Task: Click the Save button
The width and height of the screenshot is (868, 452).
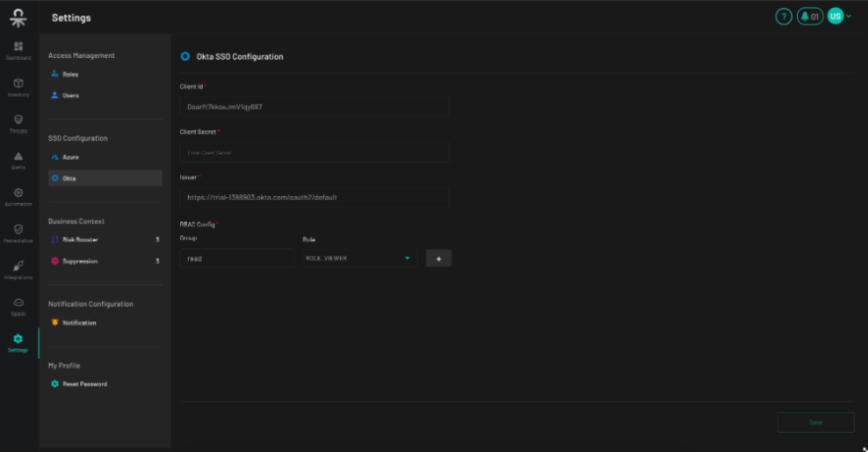Action: tap(815, 422)
